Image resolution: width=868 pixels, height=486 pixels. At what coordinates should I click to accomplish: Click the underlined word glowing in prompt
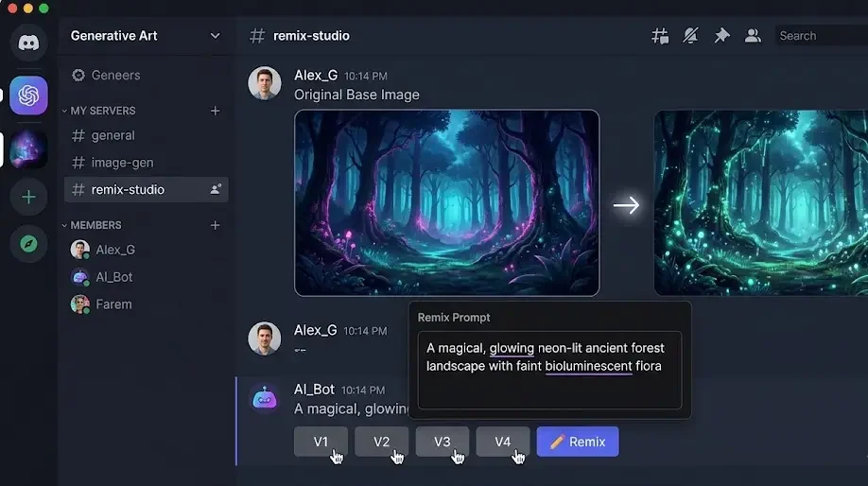coord(512,348)
